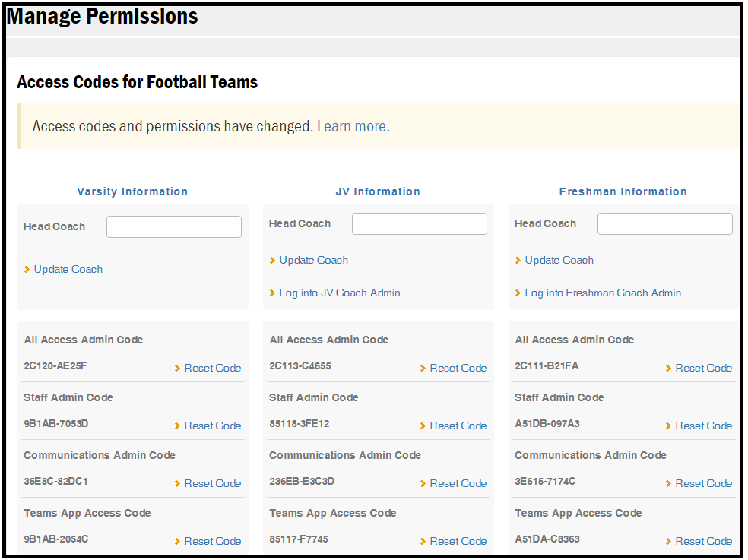Open the Freshman Information heading link
The height and width of the screenshot is (560, 748).
[623, 191]
